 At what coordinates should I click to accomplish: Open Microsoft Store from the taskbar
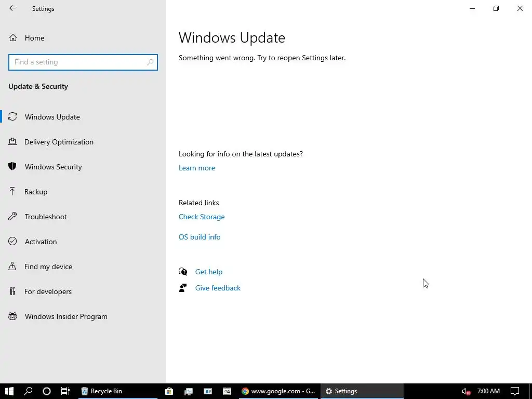point(169,391)
